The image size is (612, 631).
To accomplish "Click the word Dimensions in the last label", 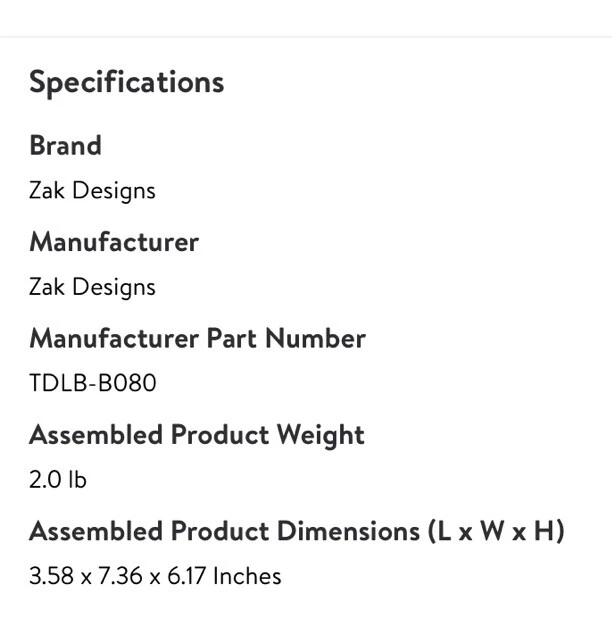I will pyautogui.click(x=349, y=531).
